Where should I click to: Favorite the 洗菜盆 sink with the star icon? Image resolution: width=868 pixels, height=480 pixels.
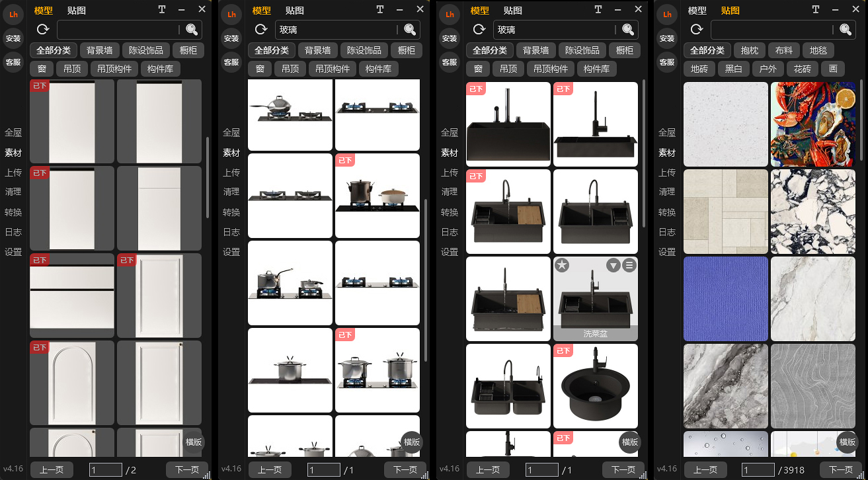tap(562, 265)
